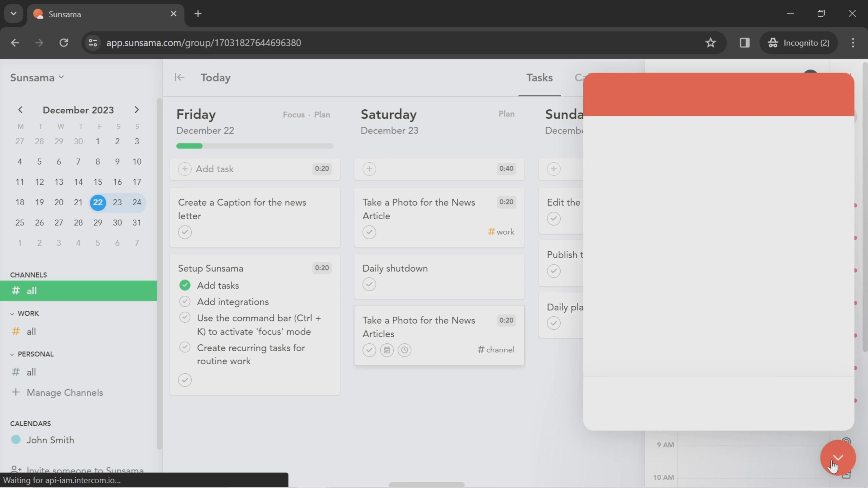This screenshot has width=868, height=488.
Task: Go to the next month in the mini calendar
Action: 137,110
